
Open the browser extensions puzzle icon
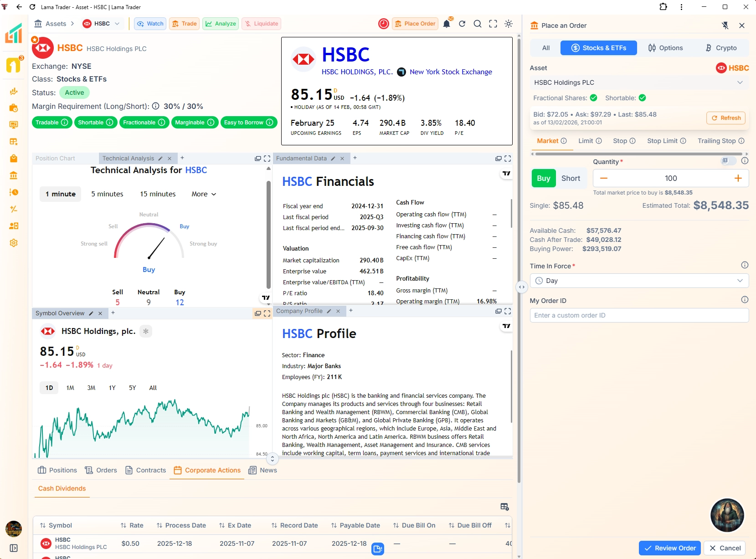click(663, 7)
